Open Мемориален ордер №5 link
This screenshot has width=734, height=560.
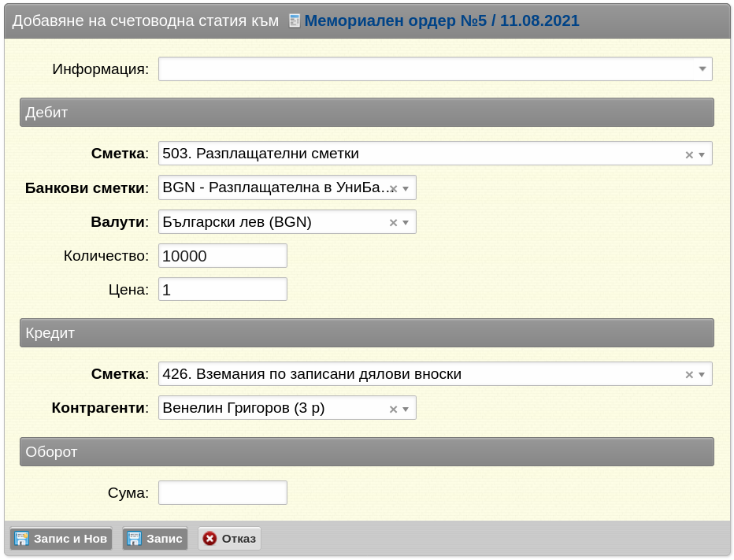(x=442, y=20)
